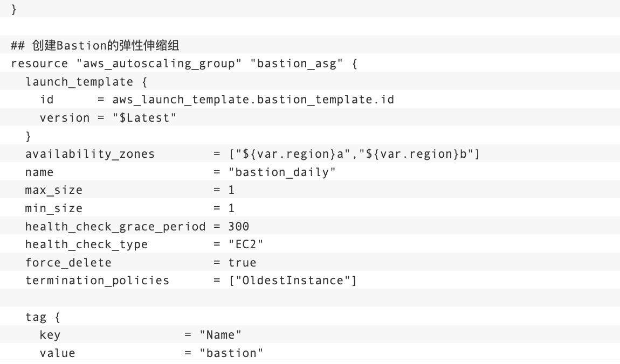Click the "bastion_daily" name value

(x=282, y=172)
